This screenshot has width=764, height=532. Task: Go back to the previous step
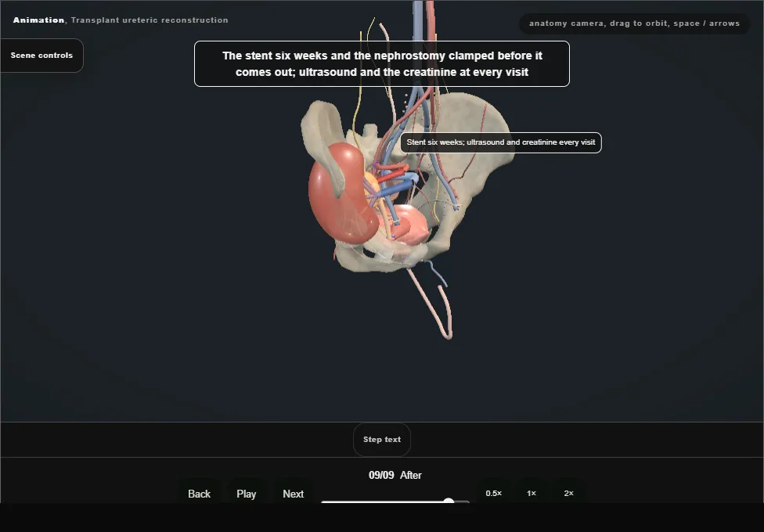tap(200, 494)
